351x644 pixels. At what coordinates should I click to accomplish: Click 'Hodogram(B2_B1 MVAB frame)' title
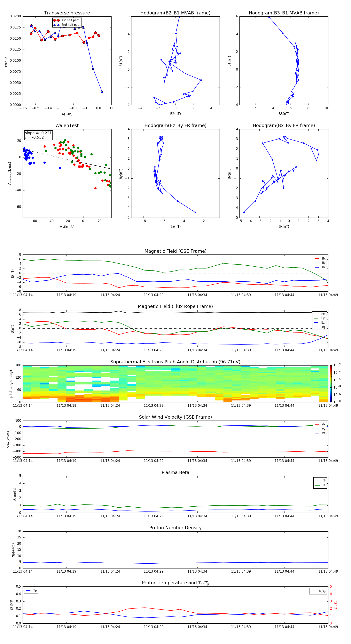pos(175,13)
